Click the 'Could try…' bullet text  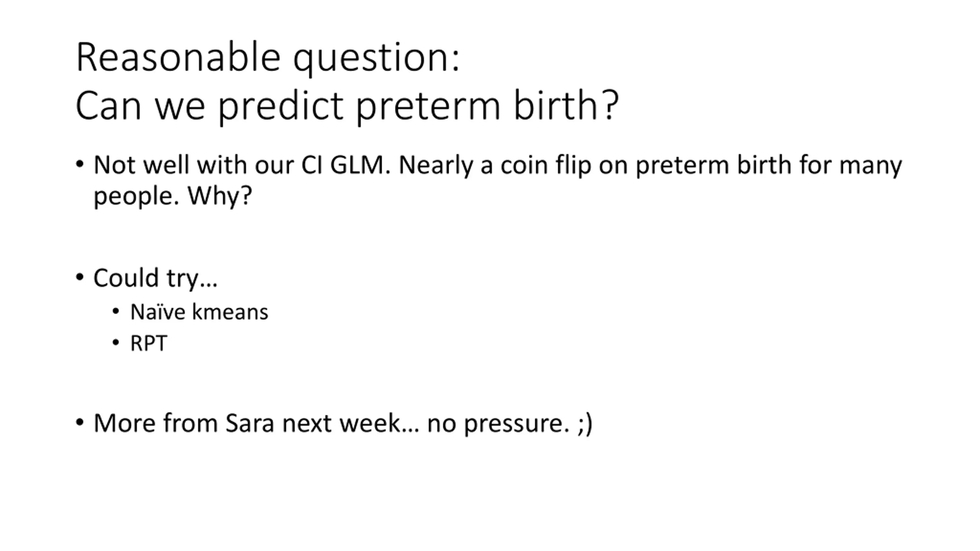point(155,278)
